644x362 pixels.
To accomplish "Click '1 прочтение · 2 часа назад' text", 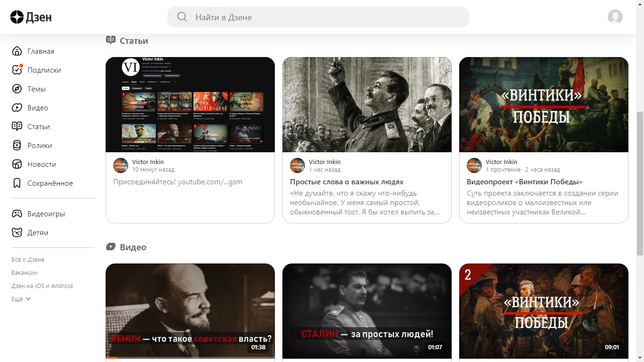I will 523,170.
